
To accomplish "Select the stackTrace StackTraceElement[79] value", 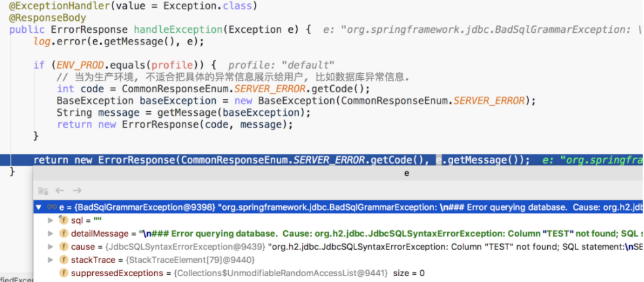I will 190,260.
